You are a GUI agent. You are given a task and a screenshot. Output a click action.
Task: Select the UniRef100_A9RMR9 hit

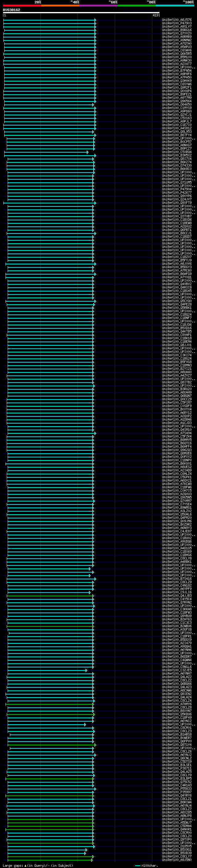tap(177, 37)
